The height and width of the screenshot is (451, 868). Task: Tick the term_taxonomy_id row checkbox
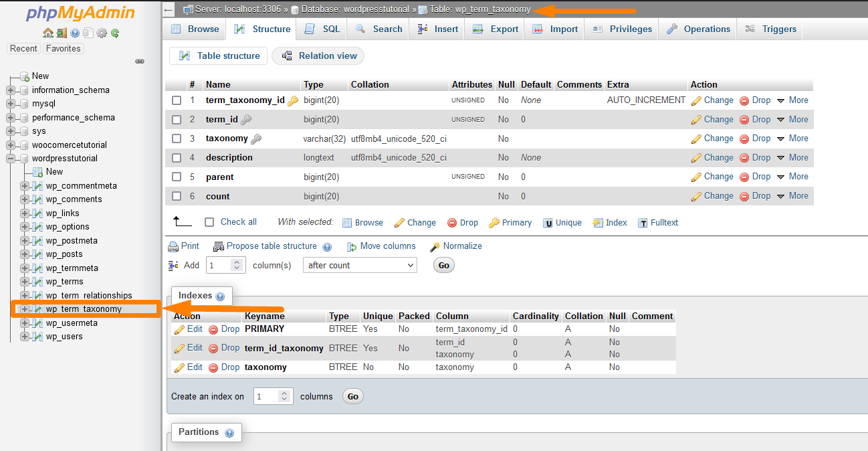click(x=177, y=100)
